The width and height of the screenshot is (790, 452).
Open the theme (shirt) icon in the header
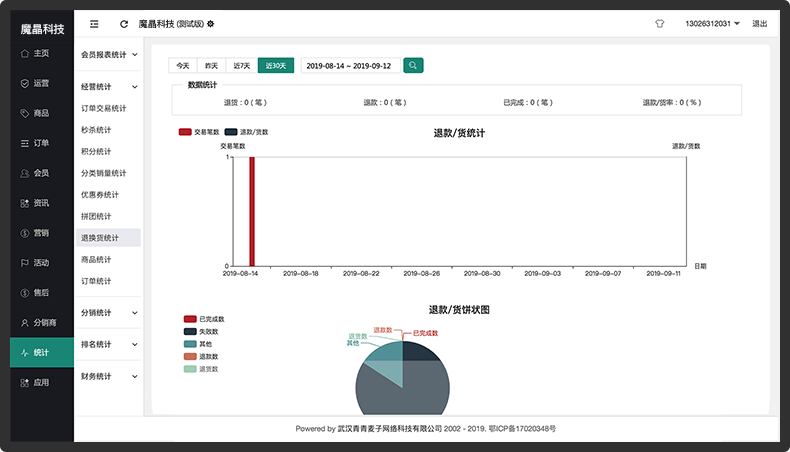[659, 23]
